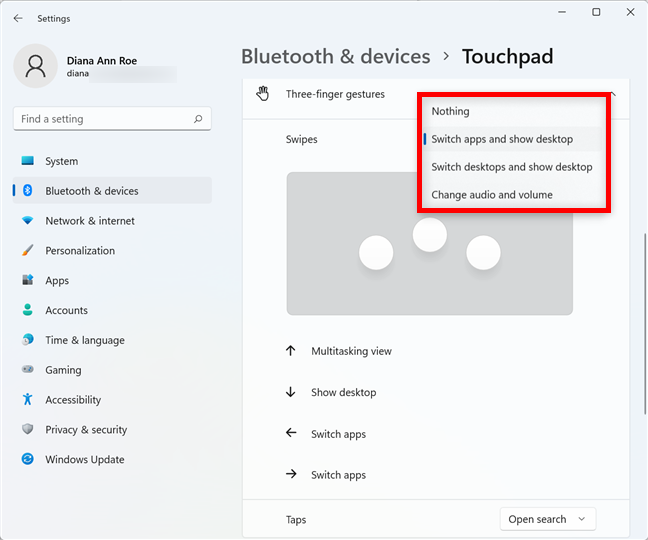648x540 pixels.
Task: Click the Windows Update refresh icon
Action: [28, 459]
